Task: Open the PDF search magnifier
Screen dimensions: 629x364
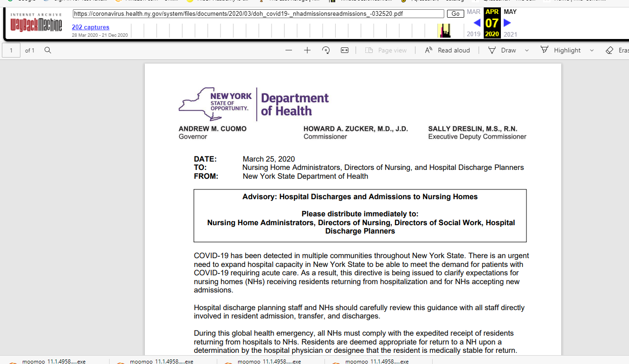Action: (47, 50)
